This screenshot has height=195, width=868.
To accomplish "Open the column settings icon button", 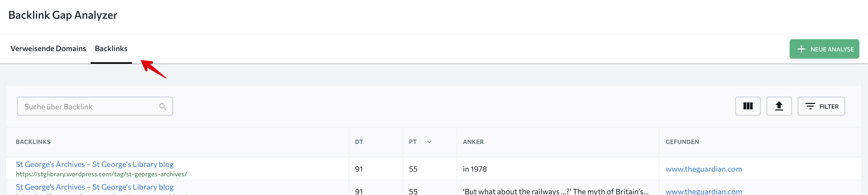I will 748,106.
